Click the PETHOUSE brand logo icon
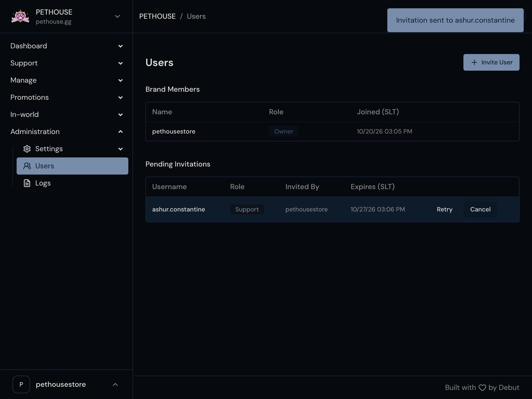Screen dimensions: 532x399 pos(20,16)
